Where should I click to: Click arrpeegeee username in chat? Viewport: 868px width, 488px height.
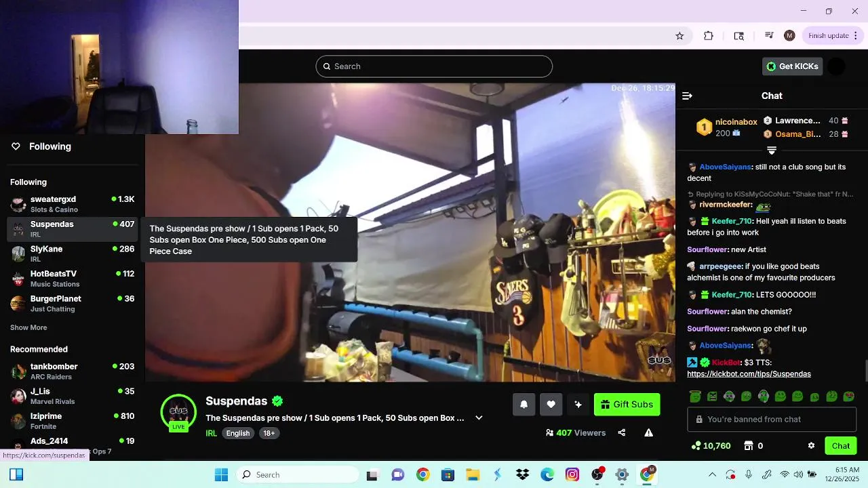pos(721,266)
